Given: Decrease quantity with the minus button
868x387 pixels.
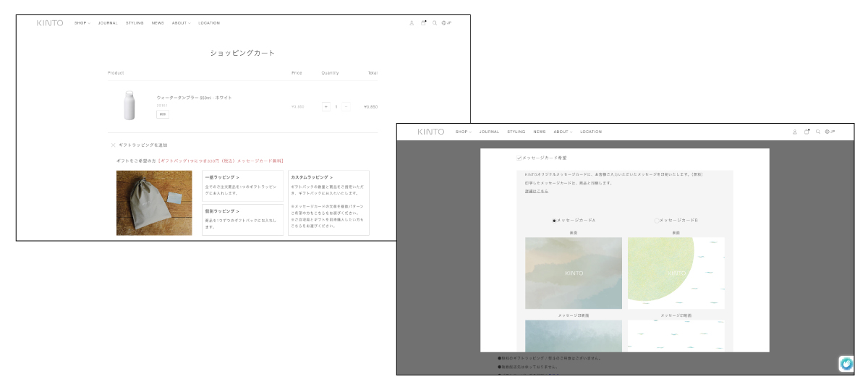Looking at the screenshot, I should [x=346, y=106].
